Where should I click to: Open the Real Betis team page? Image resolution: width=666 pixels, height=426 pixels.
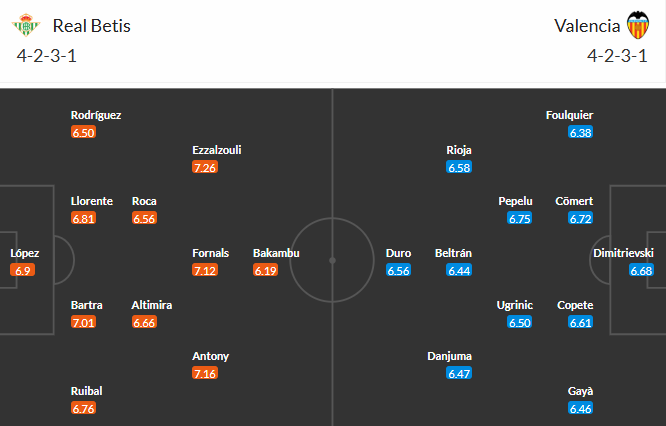pos(92,26)
